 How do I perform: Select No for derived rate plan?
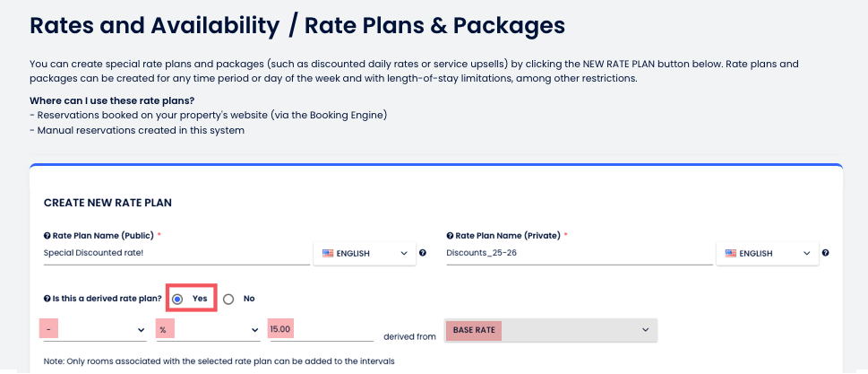228,299
